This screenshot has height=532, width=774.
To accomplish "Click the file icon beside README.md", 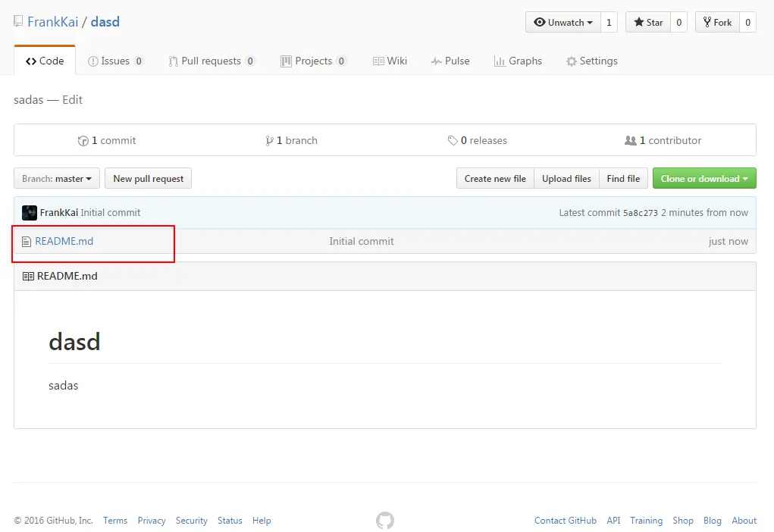I will point(27,241).
